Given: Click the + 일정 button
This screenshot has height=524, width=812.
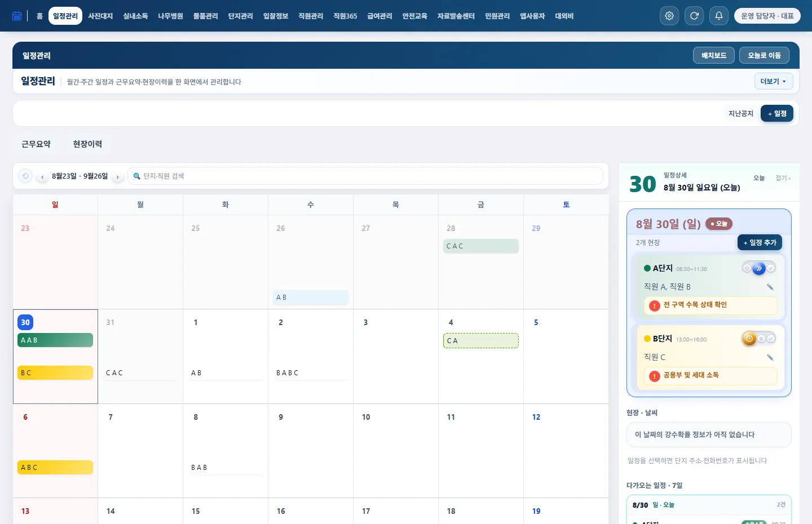Looking at the screenshot, I should pyautogui.click(x=777, y=113).
